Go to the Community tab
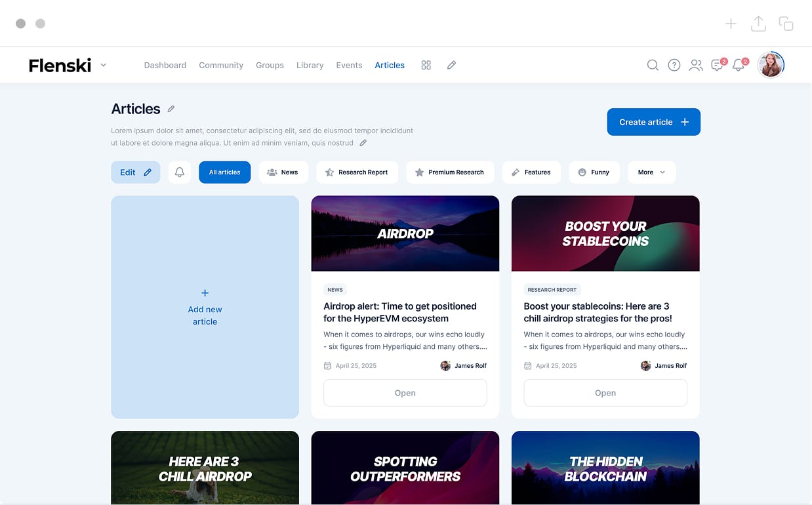 point(221,65)
